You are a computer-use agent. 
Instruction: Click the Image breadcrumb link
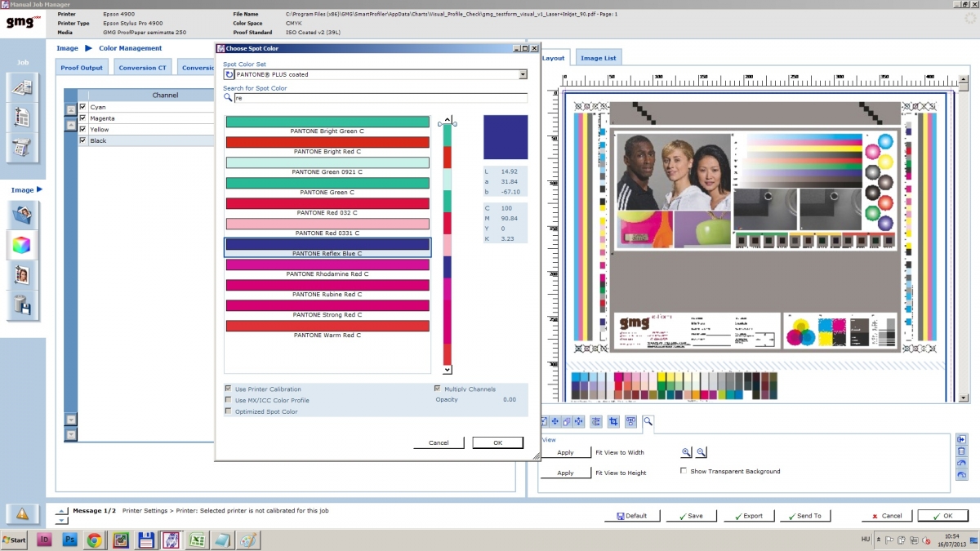point(67,48)
